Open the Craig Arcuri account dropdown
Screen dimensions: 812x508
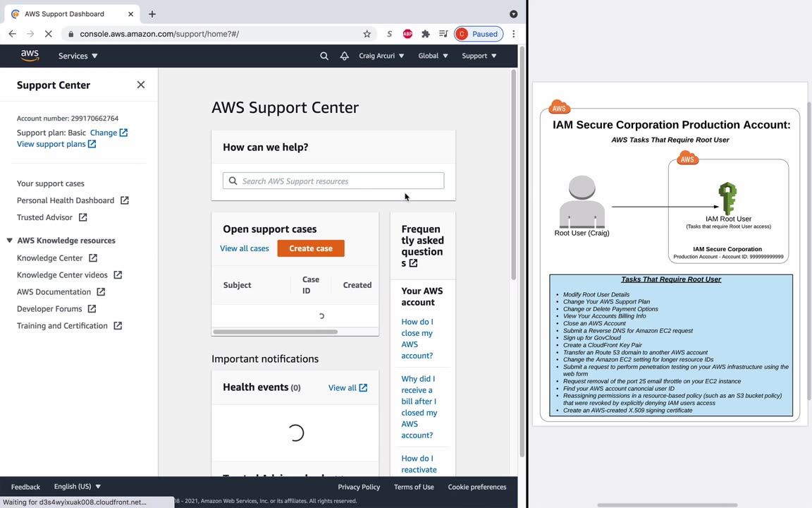point(381,56)
